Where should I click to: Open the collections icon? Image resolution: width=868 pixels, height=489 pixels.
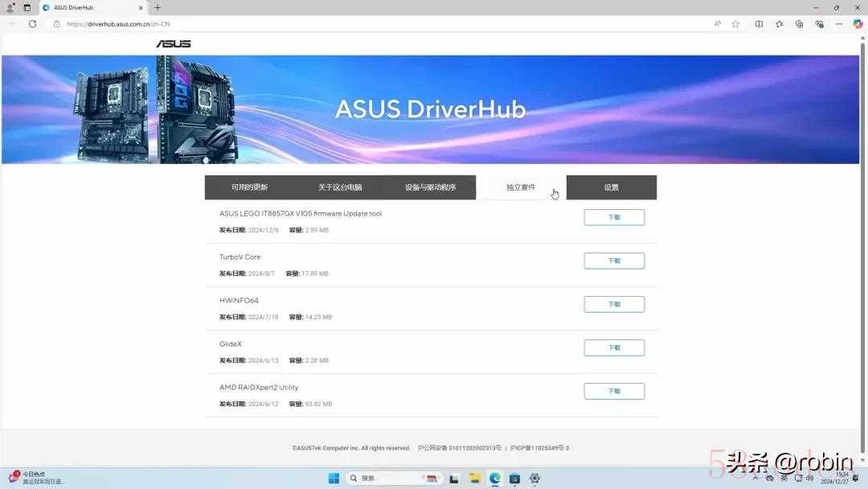coord(799,24)
